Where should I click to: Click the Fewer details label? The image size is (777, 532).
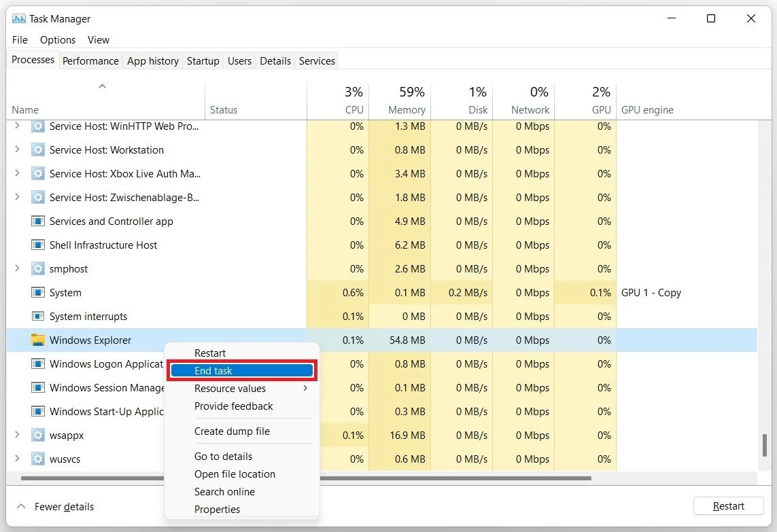click(64, 507)
